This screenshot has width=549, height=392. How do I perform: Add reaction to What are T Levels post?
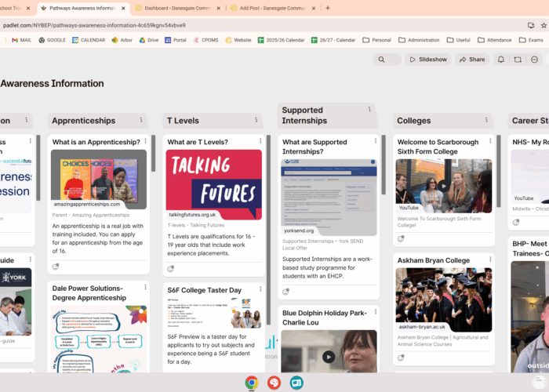[x=171, y=269]
